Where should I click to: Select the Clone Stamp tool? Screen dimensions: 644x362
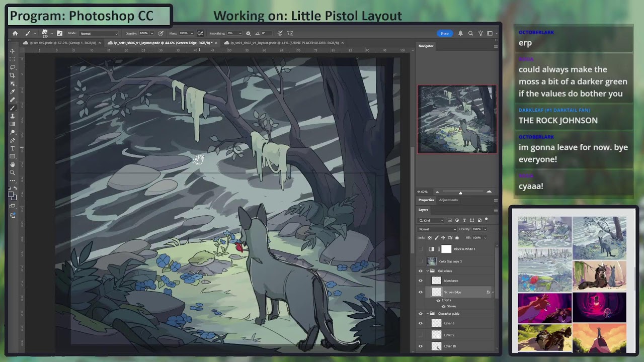(13, 116)
